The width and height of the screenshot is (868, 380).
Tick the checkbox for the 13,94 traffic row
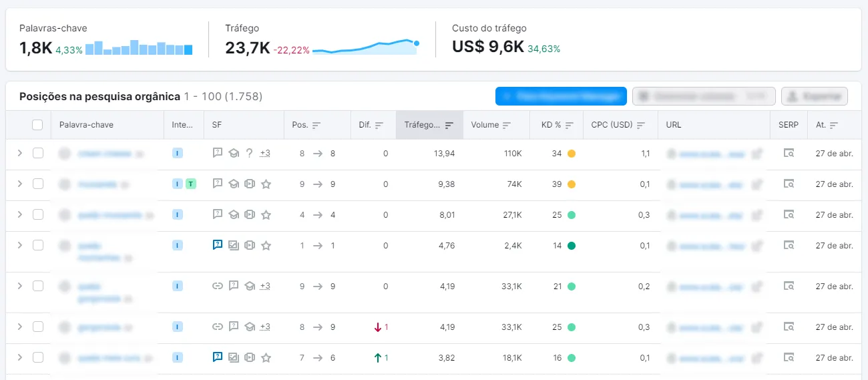[x=38, y=153]
